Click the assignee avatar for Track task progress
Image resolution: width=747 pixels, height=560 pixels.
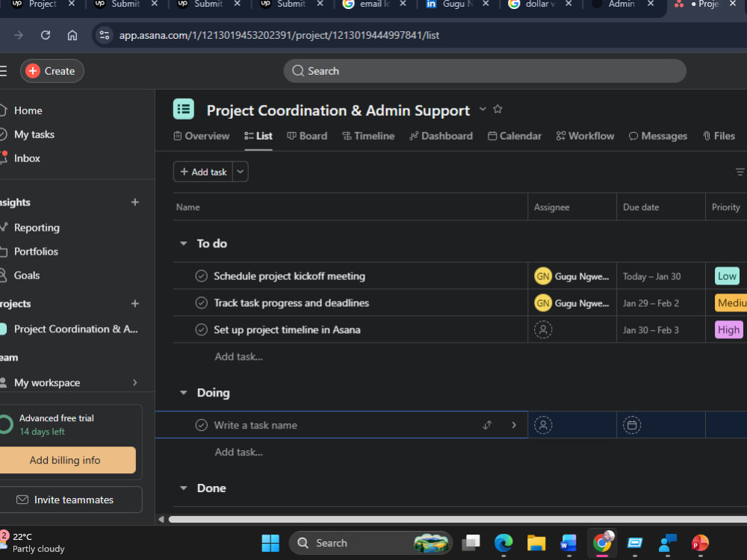click(542, 303)
